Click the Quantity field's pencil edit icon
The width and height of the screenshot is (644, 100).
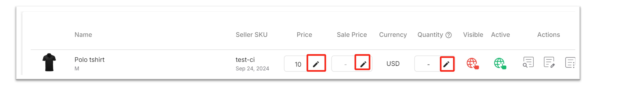[x=447, y=64]
